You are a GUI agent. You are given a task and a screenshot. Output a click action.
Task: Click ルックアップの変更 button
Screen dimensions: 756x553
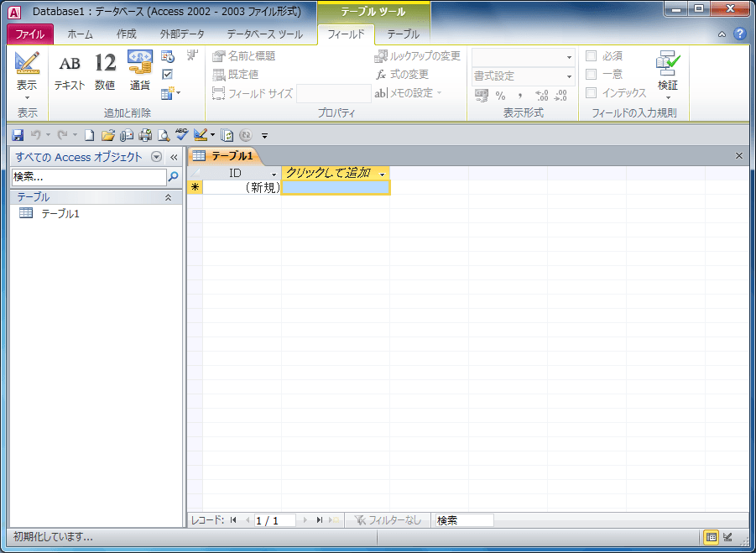pyautogui.click(x=418, y=56)
